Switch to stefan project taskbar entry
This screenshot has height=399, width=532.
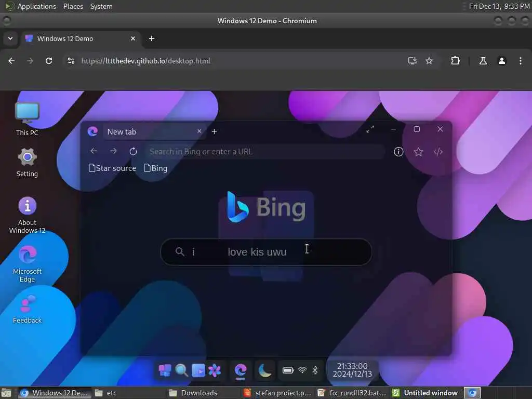[278, 393]
